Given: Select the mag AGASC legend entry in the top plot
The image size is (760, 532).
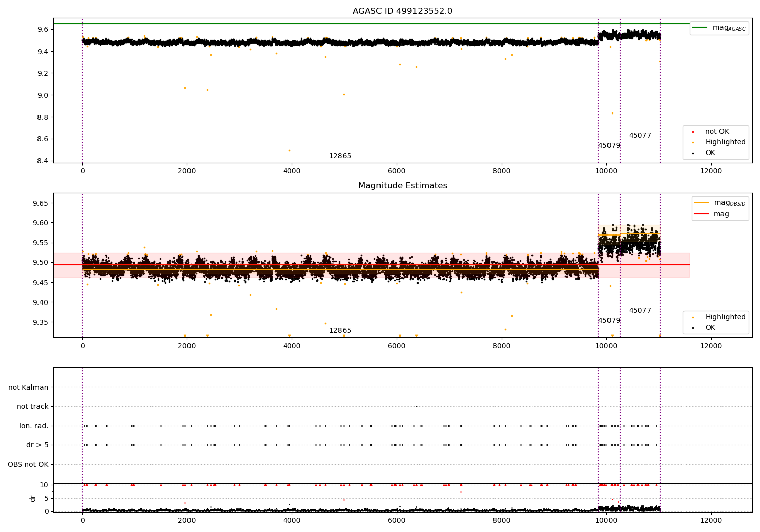Looking at the screenshot, I should tap(719, 28).
